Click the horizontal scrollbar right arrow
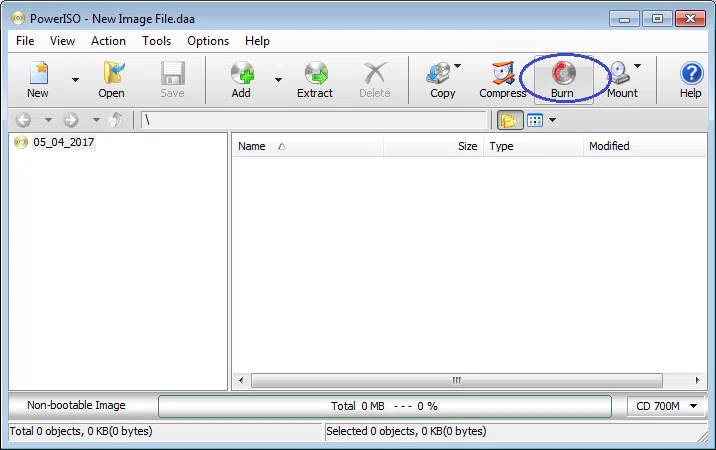Viewport: 716px width, 450px height. point(697,381)
